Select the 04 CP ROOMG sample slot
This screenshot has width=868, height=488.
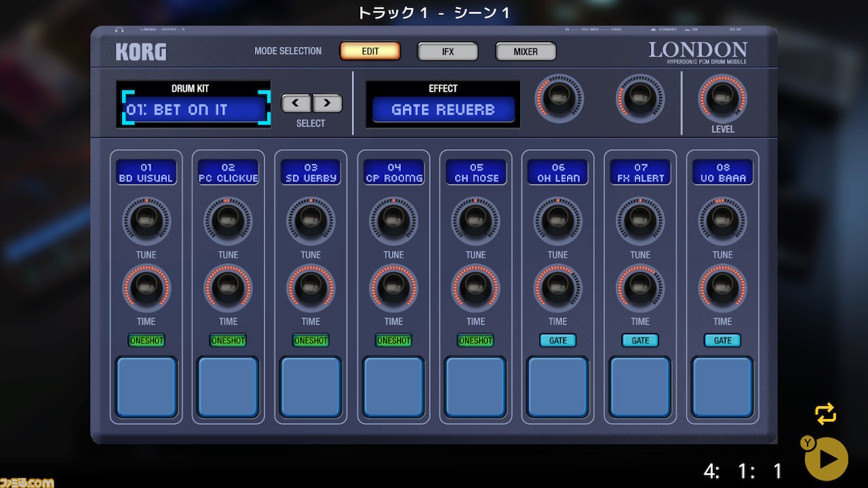click(394, 172)
